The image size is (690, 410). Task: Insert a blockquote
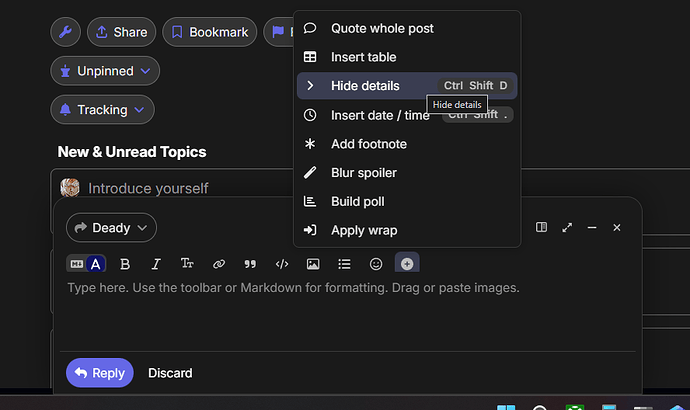pyautogui.click(x=250, y=264)
